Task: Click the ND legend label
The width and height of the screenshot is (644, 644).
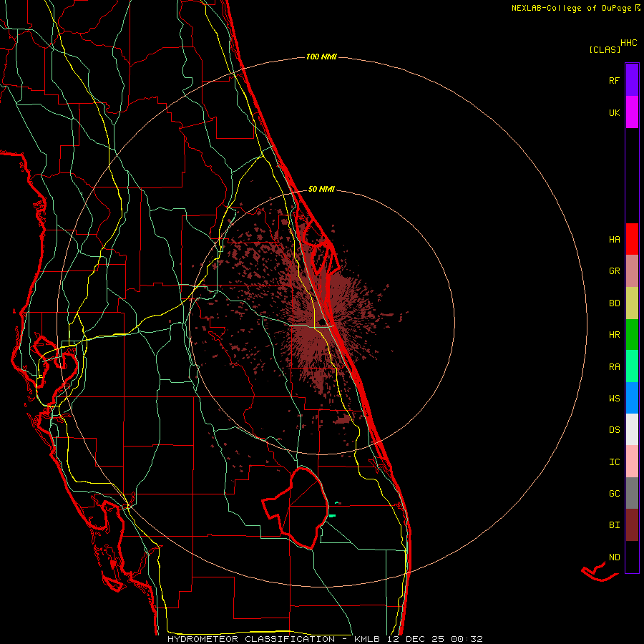Action: (614, 557)
